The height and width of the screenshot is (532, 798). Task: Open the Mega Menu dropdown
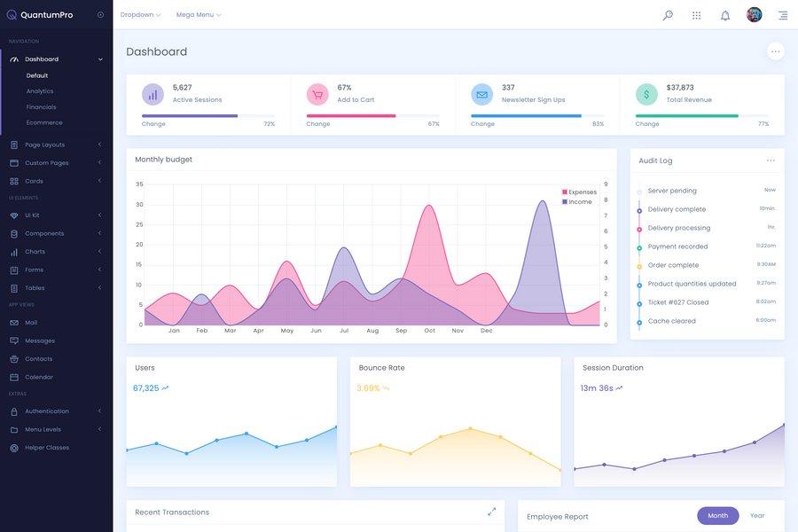pos(194,12)
